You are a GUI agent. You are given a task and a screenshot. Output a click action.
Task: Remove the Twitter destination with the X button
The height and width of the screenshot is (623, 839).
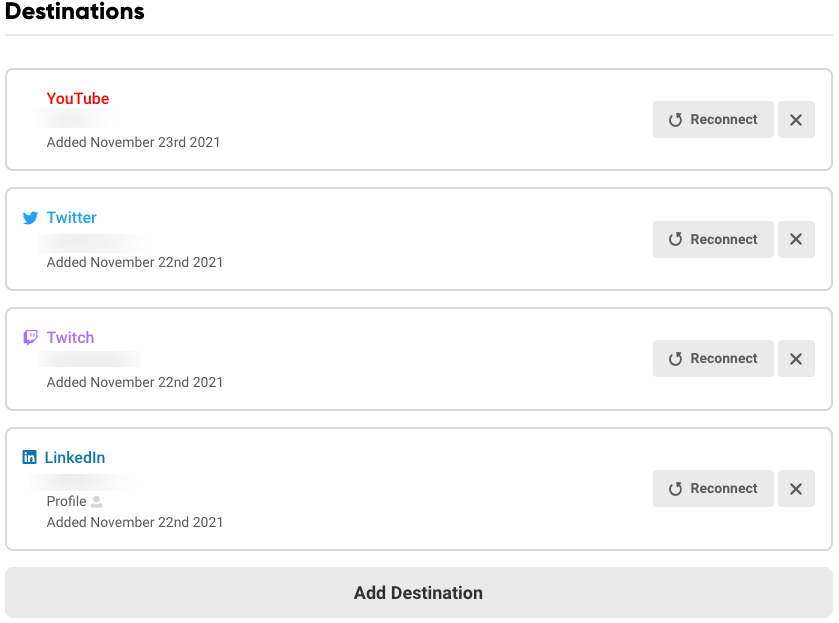[x=796, y=239]
